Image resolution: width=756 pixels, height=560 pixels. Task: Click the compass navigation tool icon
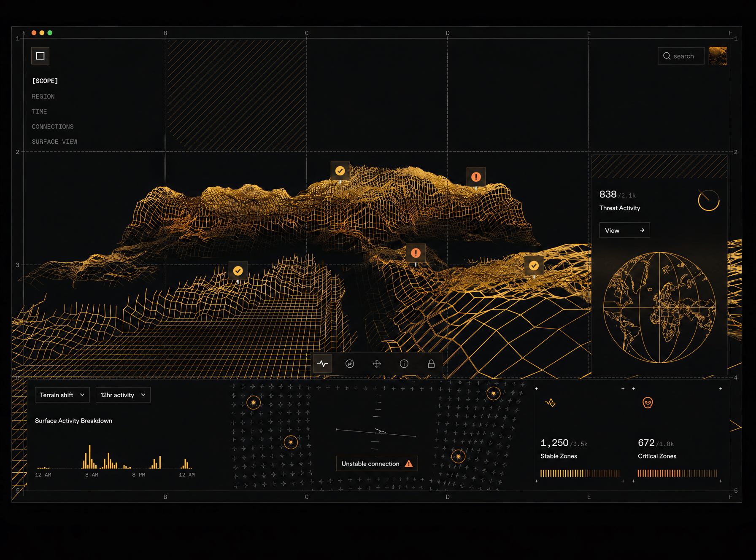click(350, 363)
